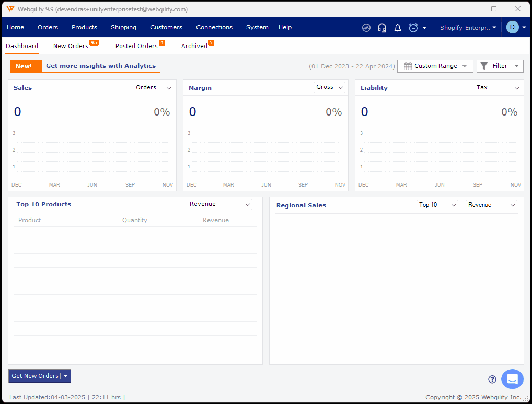Click the calendar icon on Custom Range
The height and width of the screenshot is (404, 532).
[408, 66]
